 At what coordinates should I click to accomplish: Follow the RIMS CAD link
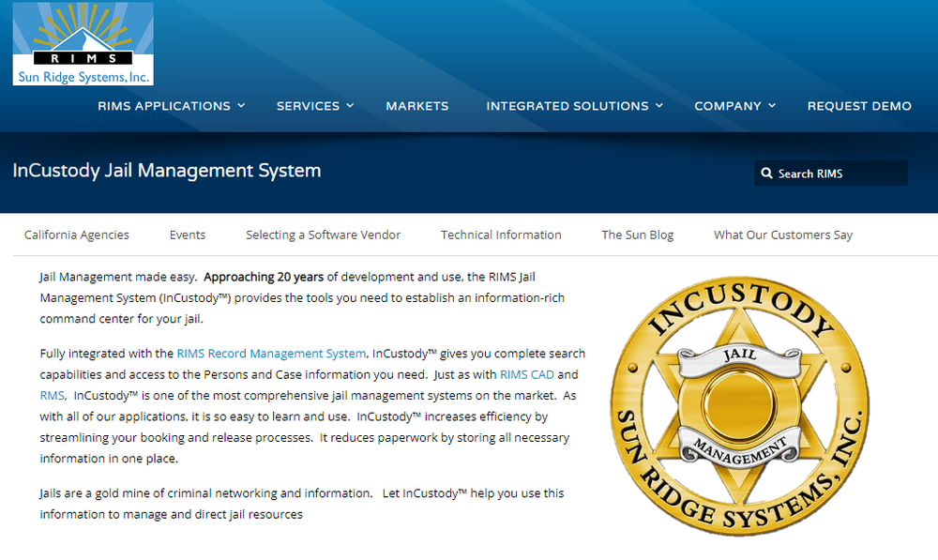click(x=527, y=374)
